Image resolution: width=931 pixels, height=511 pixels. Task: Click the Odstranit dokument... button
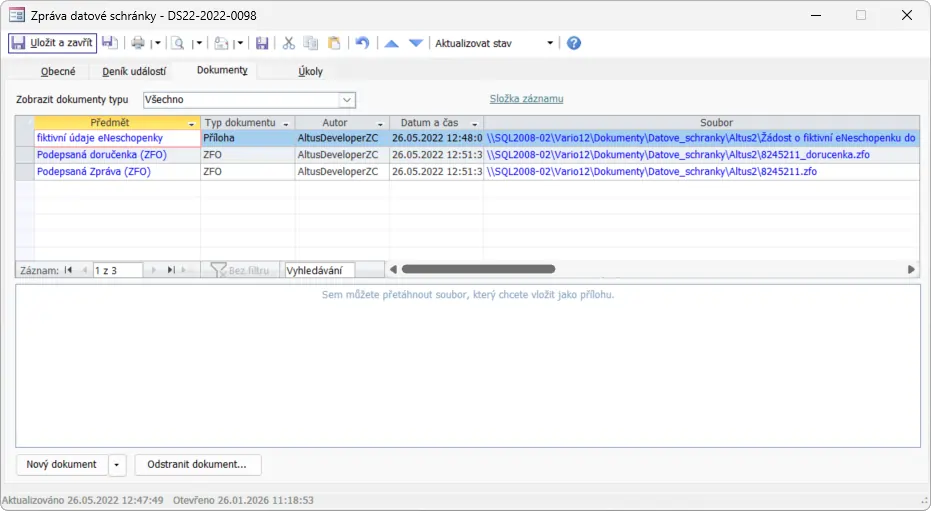(197, 465)
